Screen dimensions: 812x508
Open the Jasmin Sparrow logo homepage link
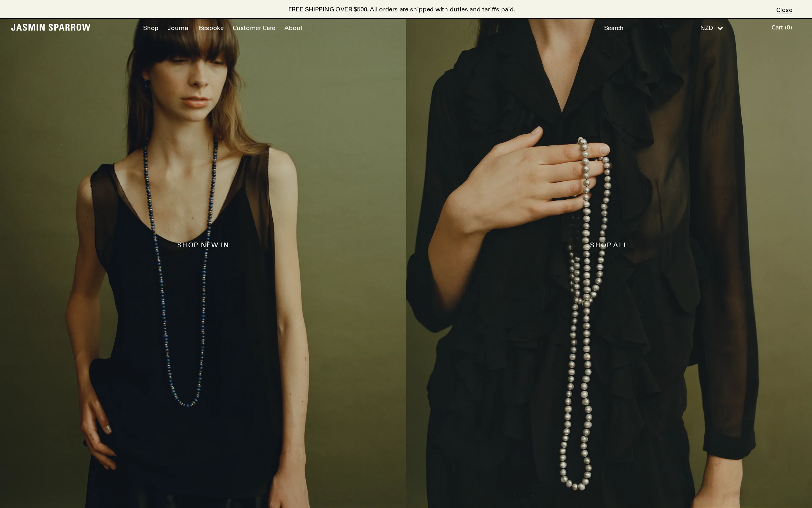click(51, 28)
